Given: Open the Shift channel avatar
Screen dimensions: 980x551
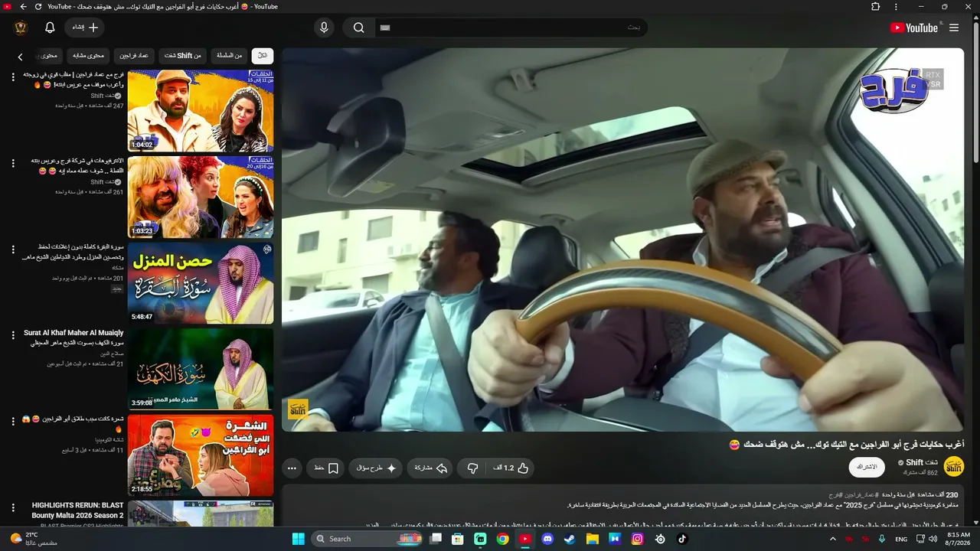Looking at the screenshot, I should 954,467.
